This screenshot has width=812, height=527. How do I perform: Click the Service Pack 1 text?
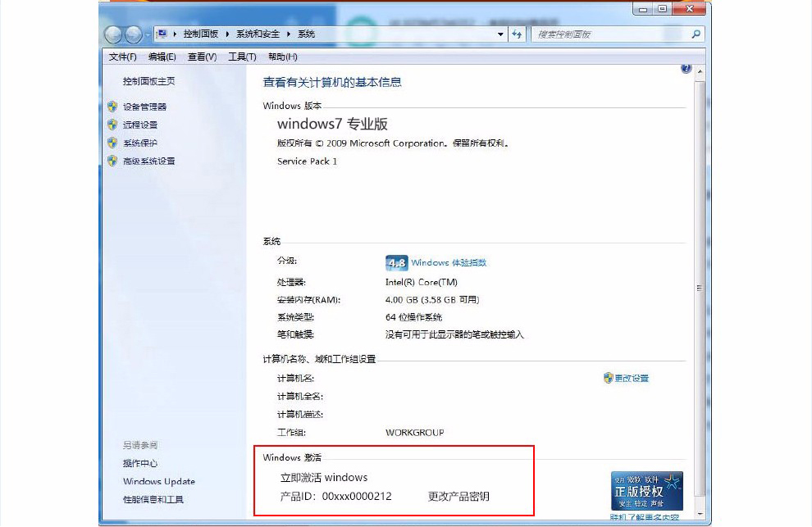307,161
